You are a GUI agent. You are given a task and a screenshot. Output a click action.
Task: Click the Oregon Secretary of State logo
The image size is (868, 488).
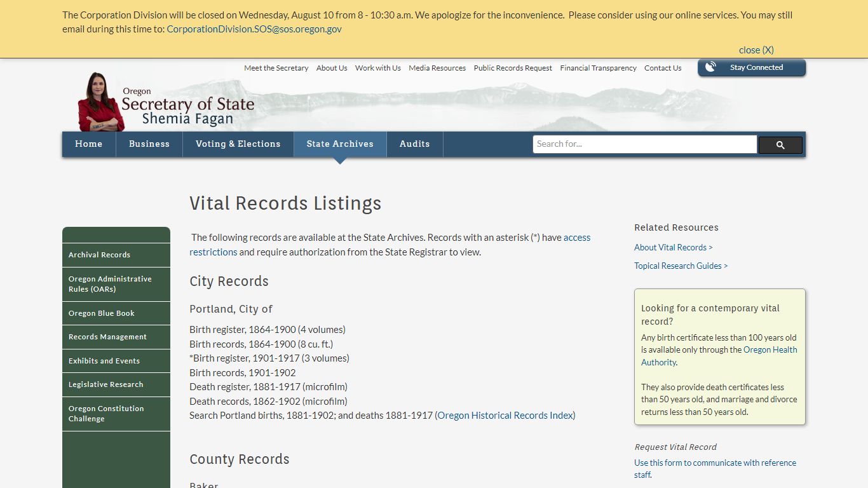pyautogui.click(x=165, y=102)
